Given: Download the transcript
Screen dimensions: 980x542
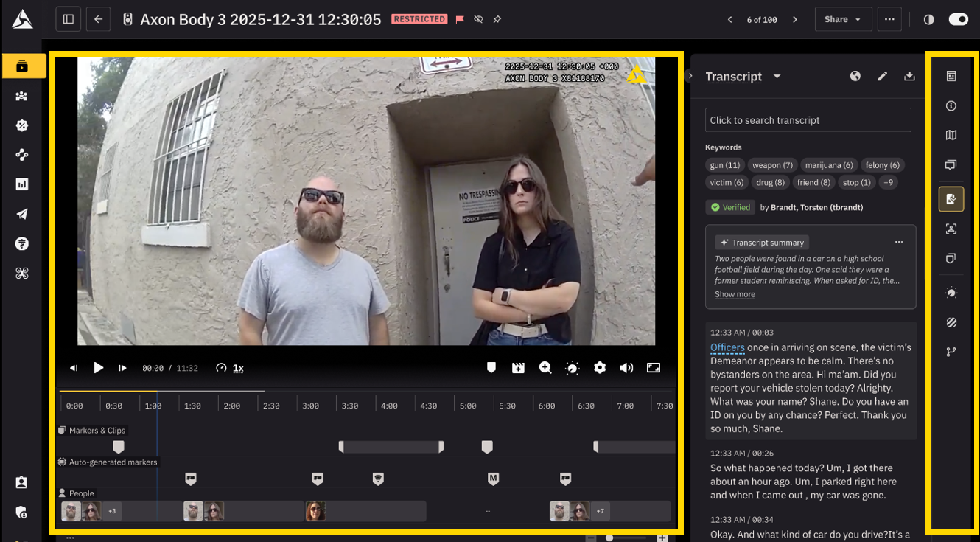Looking at the screenshot, I should pyautogui.click(x=909, y=76).
